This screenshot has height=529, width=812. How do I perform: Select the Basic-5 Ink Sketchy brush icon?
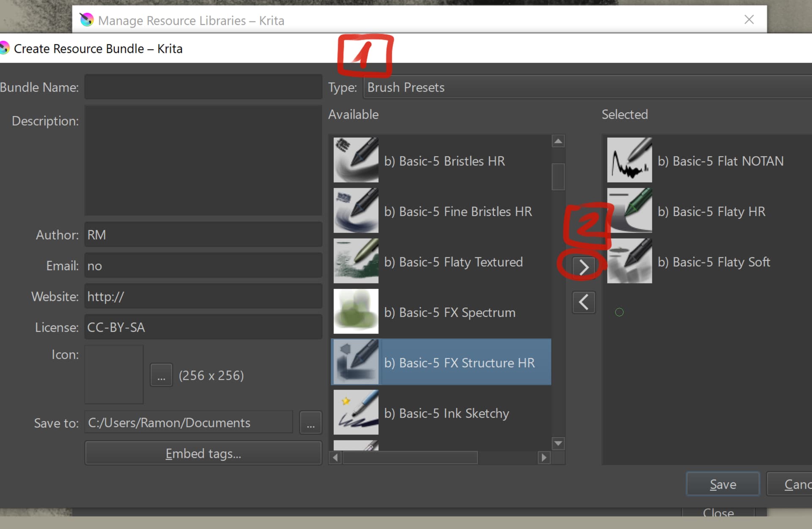tap(356, 412)
